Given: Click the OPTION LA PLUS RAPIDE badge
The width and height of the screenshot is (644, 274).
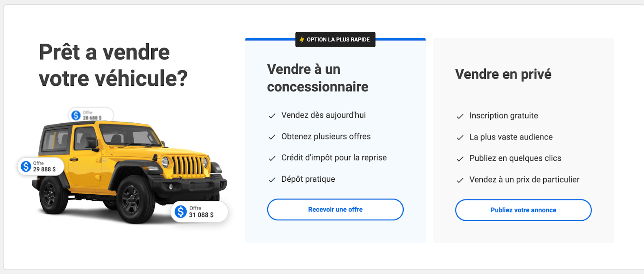Looking at the screenshot, I should pyautogui.click(x=335, y=39).
